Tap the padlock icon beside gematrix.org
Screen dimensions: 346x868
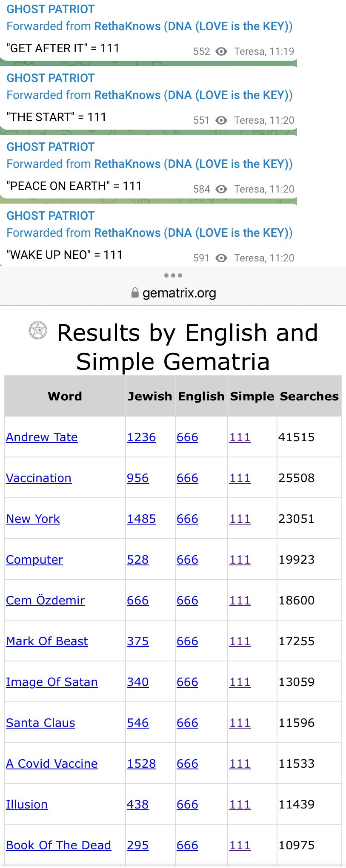(135, 292)
